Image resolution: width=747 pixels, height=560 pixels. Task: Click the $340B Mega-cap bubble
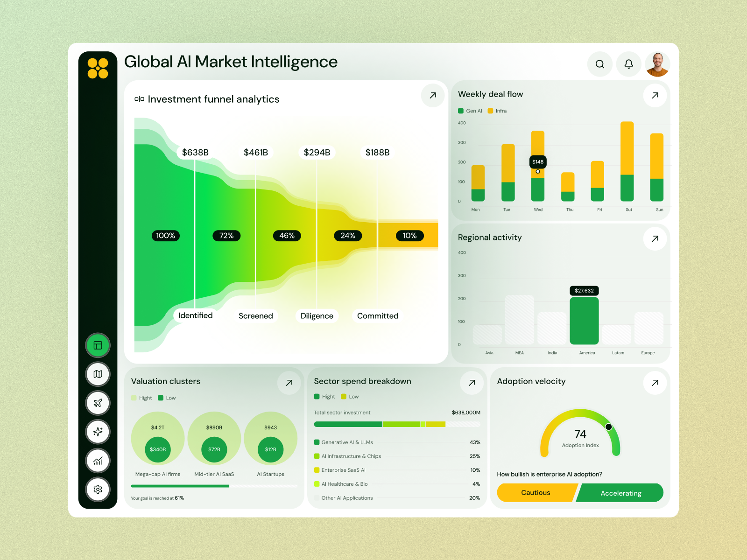pos(158,449)
